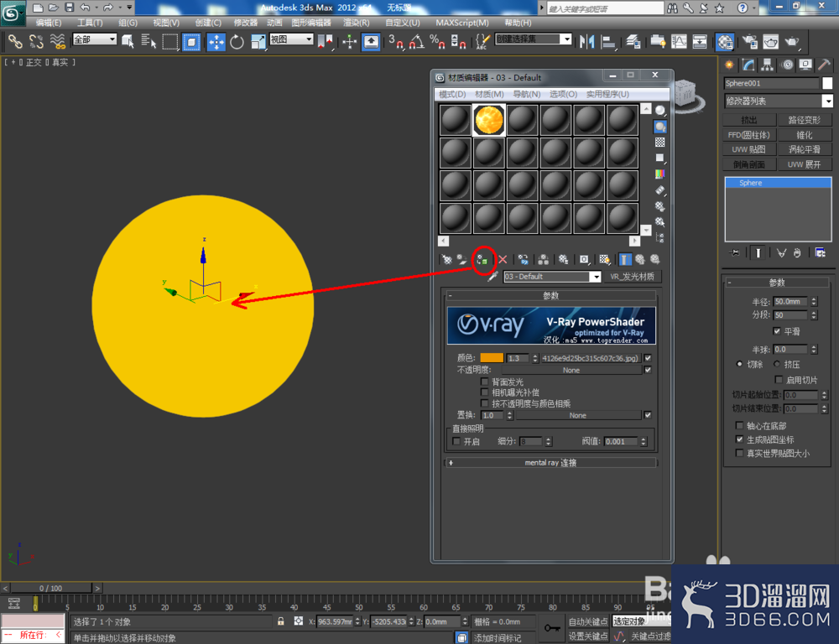Click Select by Name icon

pos(149,42)
